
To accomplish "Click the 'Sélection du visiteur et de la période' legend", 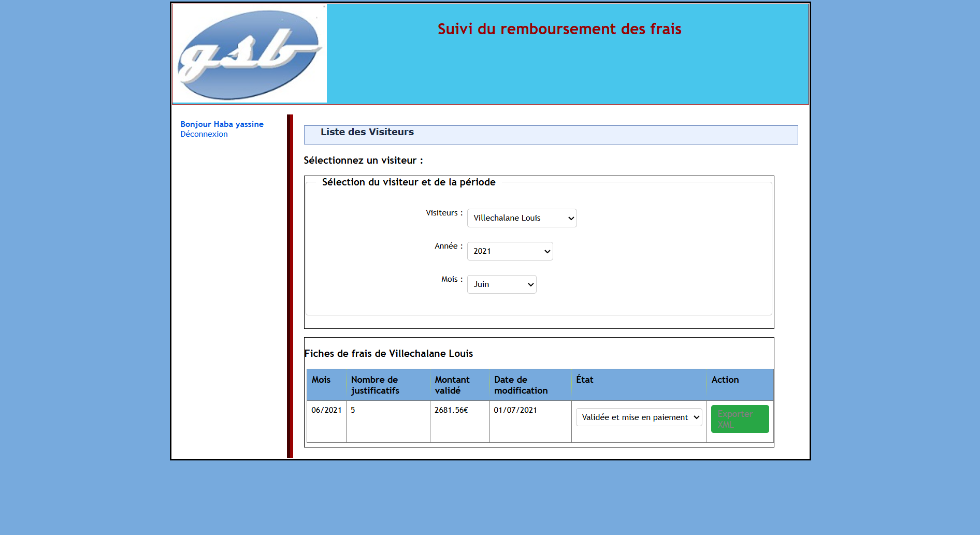I will coord(409,182).
